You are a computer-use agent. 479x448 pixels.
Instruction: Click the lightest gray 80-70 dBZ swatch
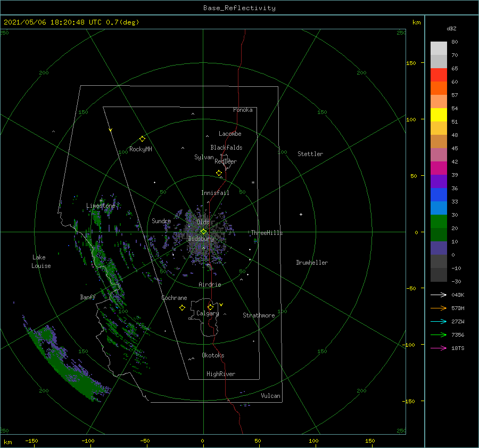click(439, 48)
